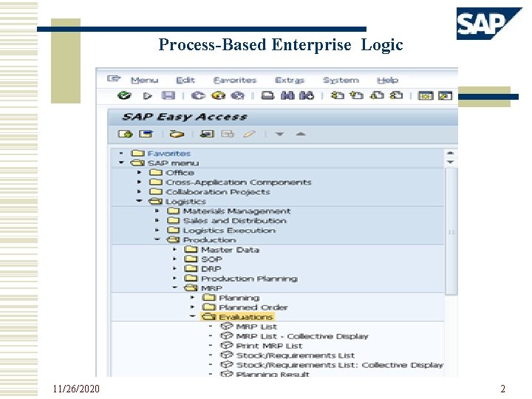Open the MRP List transaction

coord(256,327)
